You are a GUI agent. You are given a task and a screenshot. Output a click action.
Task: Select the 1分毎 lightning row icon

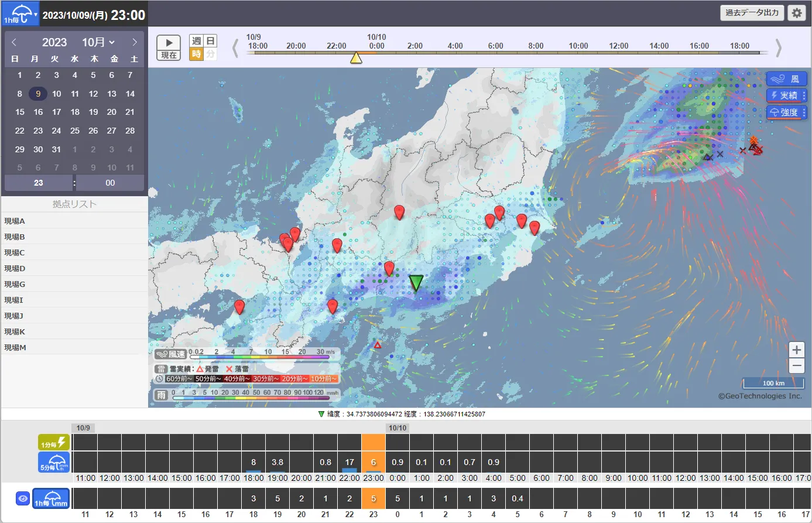pos(54,443)
